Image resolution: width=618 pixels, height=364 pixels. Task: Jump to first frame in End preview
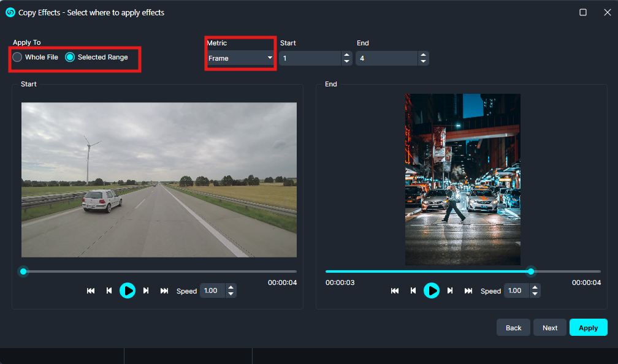coord(395,290)
